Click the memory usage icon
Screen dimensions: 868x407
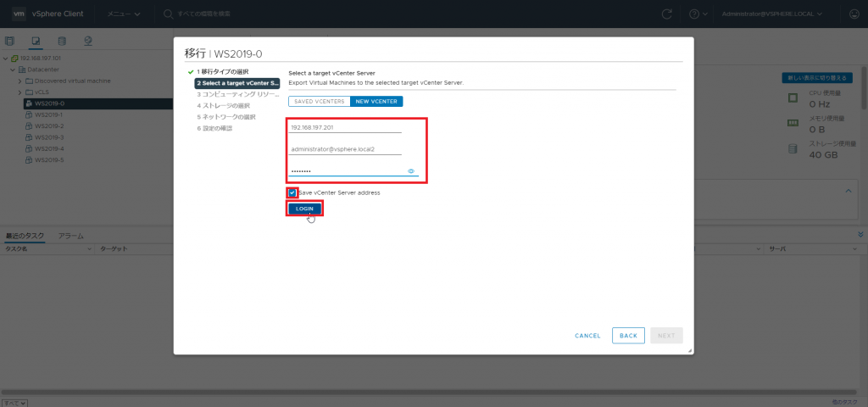click(793, 123)
